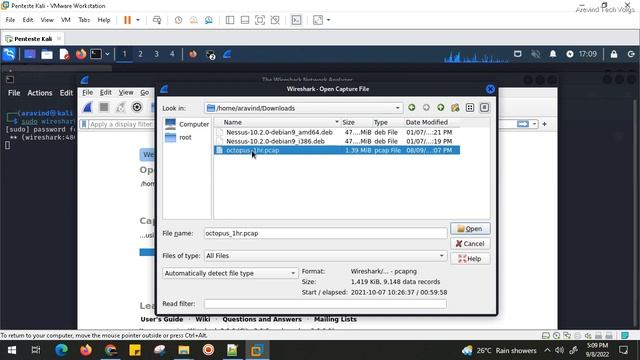The height and width of the screenshot is (360, 640).
Task: Launch Firefox from Kali panel
Action: click(81, 54)
